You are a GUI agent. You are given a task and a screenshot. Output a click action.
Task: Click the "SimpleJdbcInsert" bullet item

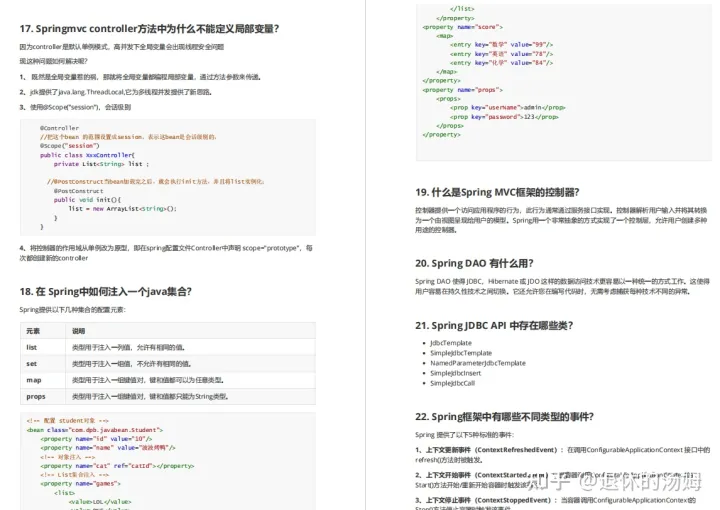456,373
